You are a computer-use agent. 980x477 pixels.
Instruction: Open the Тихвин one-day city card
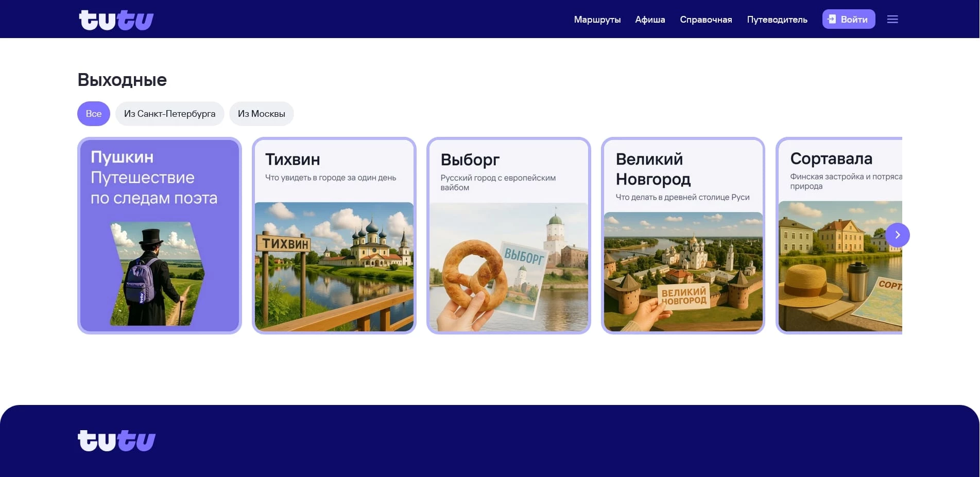[x=334, y=235]
